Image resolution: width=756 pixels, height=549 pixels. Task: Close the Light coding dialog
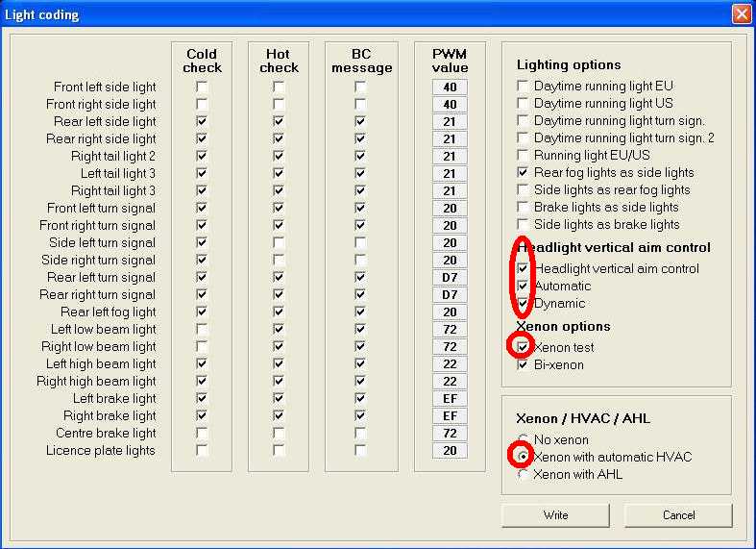tap(742, 14)
